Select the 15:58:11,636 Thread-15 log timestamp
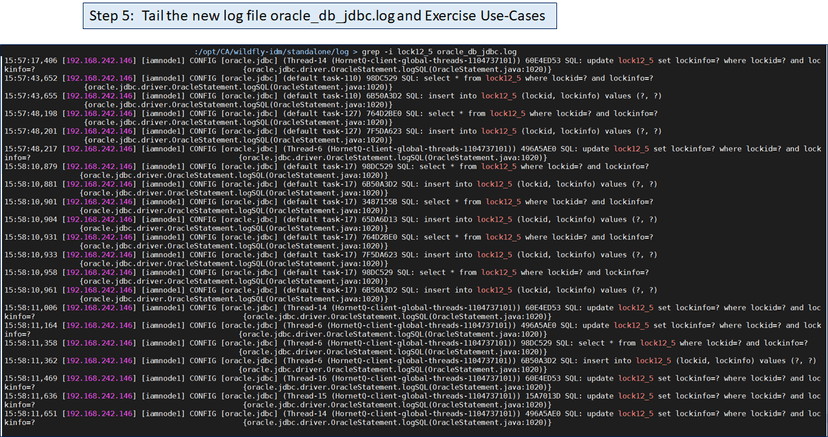The image size is (828, 437). (29, 394)
